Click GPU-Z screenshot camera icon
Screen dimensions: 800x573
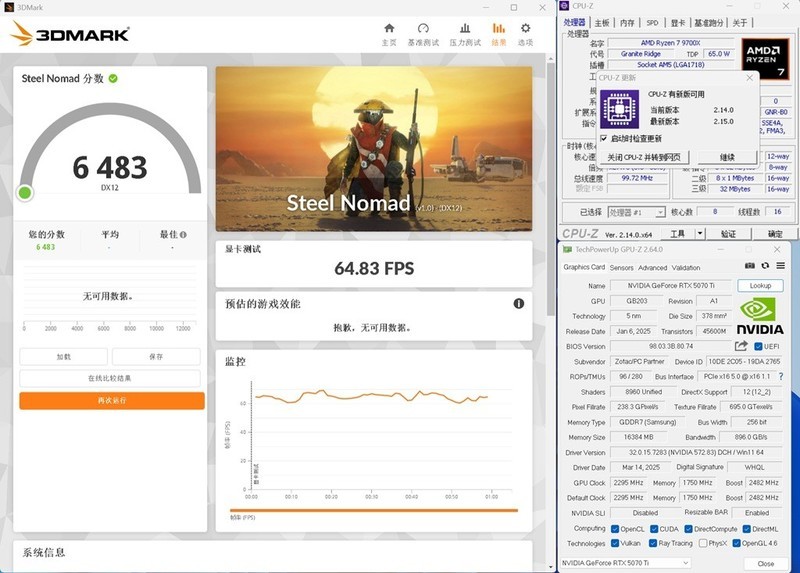point(749,266)
